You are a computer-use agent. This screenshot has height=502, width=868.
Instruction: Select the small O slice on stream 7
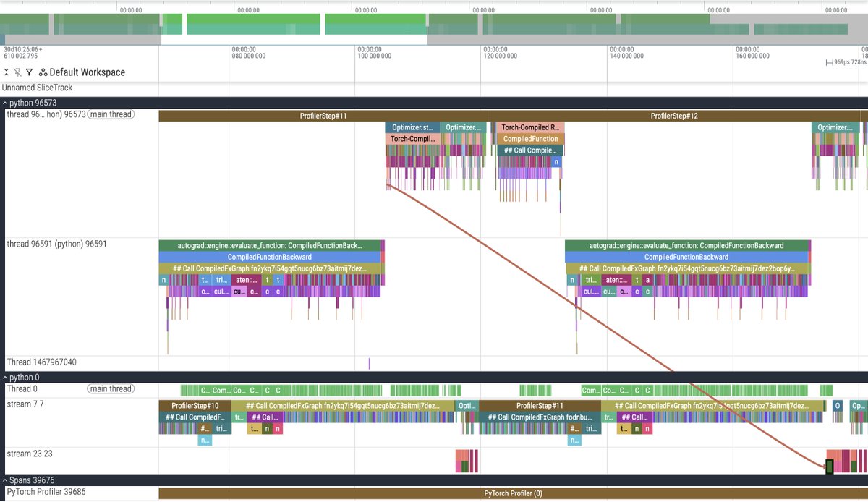pos(838,406)
